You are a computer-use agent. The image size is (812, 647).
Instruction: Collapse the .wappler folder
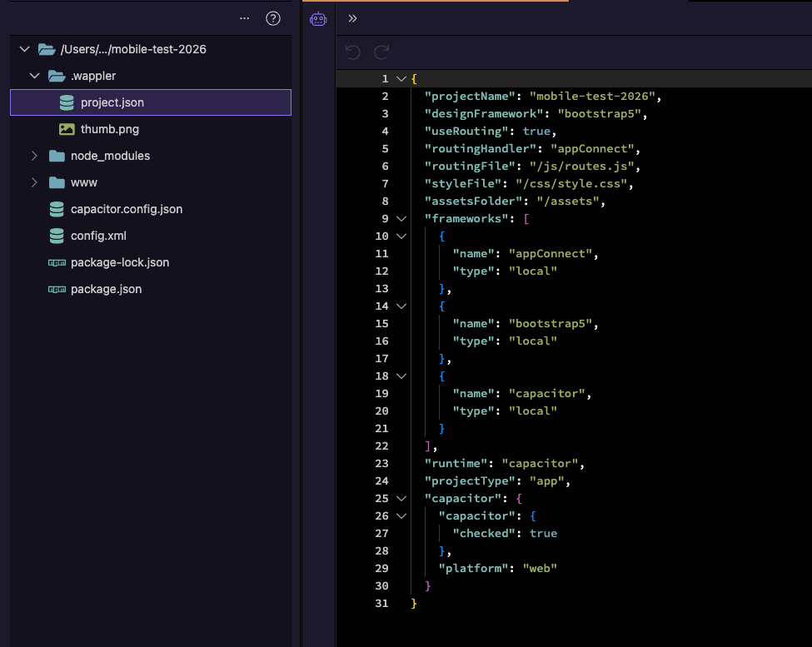(34, 76)
